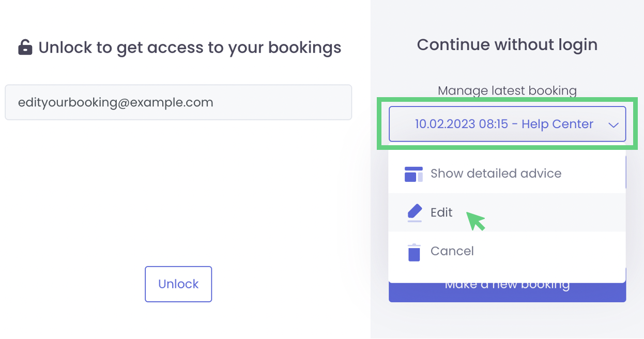Click the edityourbooking@example.com email text
This screenshot has width=644, height=339.
point(115,102)
